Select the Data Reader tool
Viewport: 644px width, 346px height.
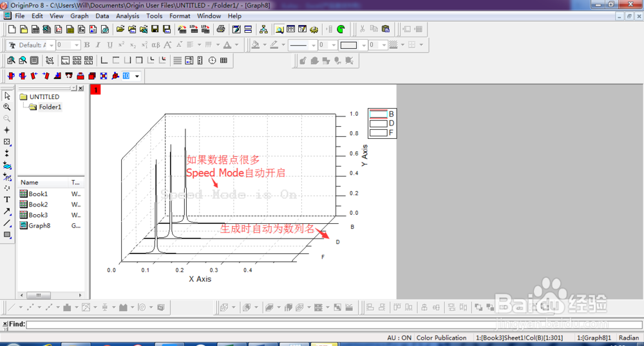tap(7, 141)
